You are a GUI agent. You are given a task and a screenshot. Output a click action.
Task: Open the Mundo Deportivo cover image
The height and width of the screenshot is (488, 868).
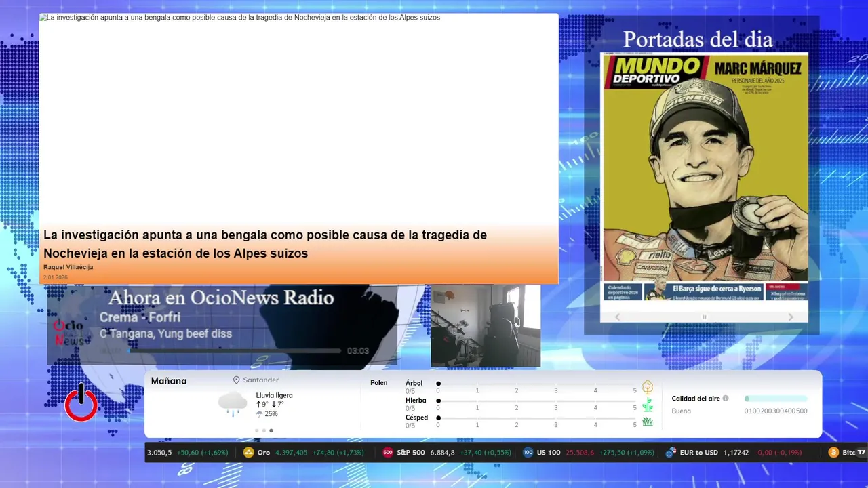click(704, 178)
